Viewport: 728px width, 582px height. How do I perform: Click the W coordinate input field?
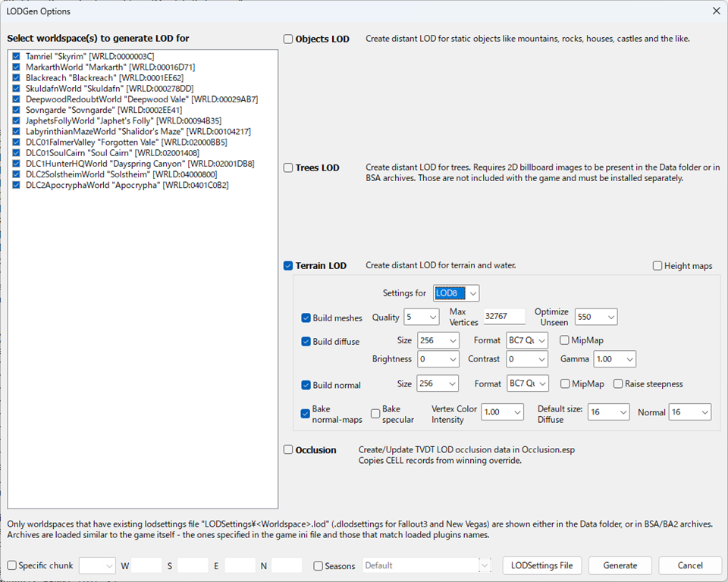(146, 566)
